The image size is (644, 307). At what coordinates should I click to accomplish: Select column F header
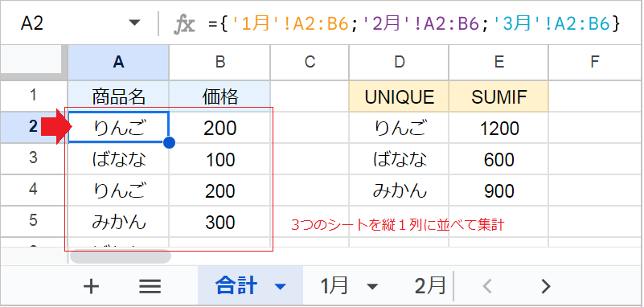(594, 62)
